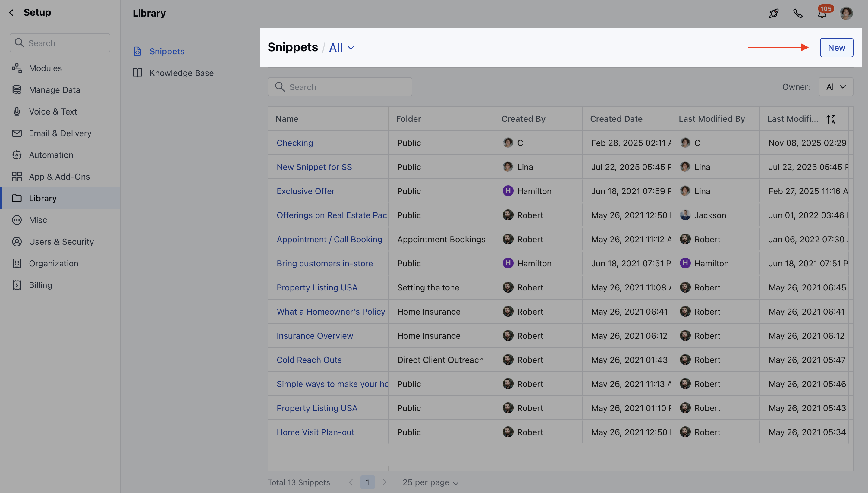Go to next page arrow

[x=384, y=482]
